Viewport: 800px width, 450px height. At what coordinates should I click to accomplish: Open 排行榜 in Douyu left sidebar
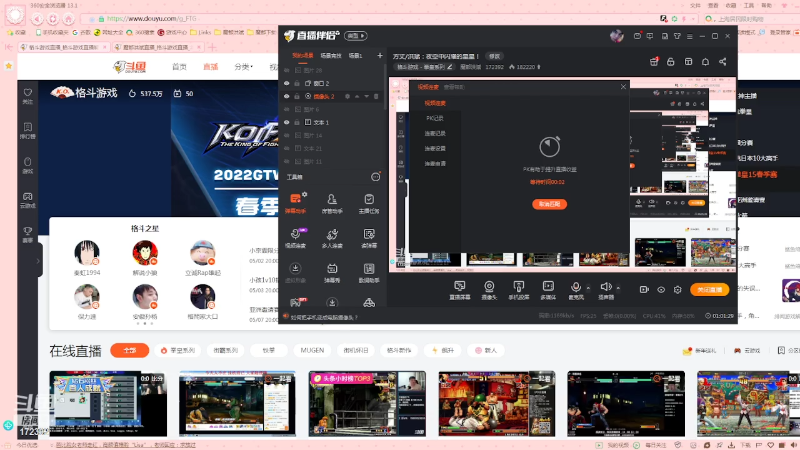coord(28,130)
